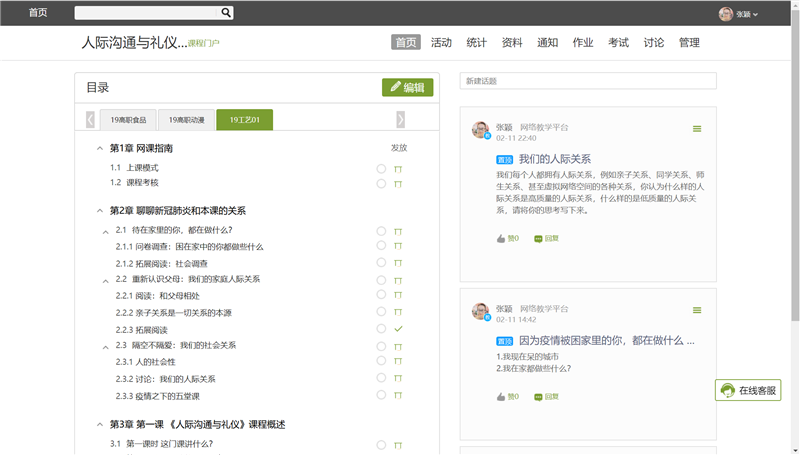Reply to the 我们的人际关系 post
The height and width of the screenshot is (455, 800).
tap(546, 239)
